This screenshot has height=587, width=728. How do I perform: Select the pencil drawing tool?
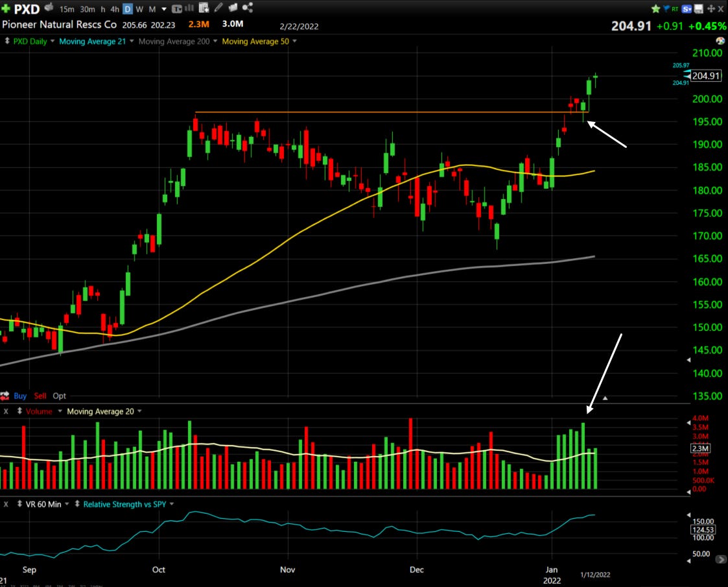point(218,7)
